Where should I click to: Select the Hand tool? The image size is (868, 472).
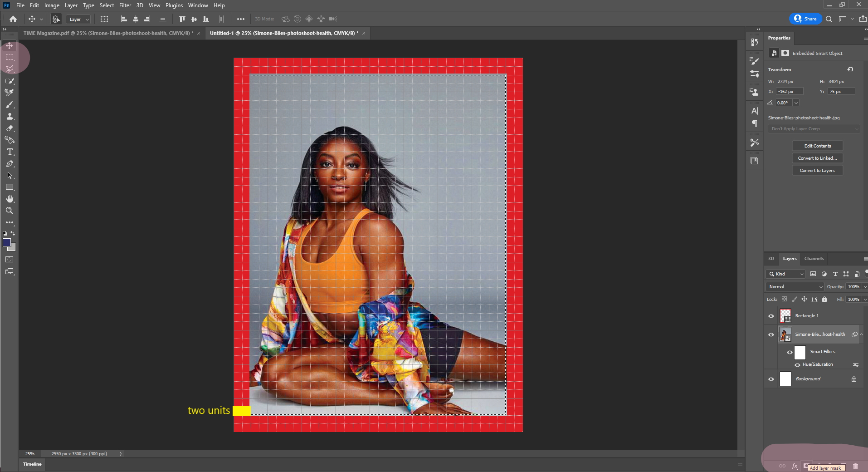pyautogui.click(x=10, y=199)
